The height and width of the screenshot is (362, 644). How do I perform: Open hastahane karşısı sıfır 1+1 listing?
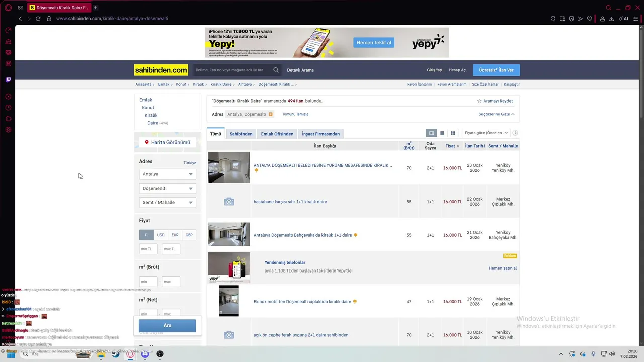point(290,202)
